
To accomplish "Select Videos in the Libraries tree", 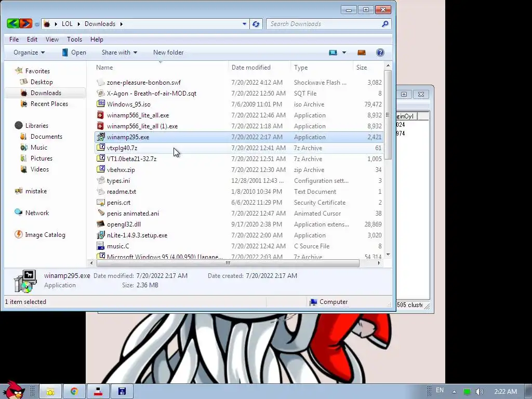I will click(39, 169).
